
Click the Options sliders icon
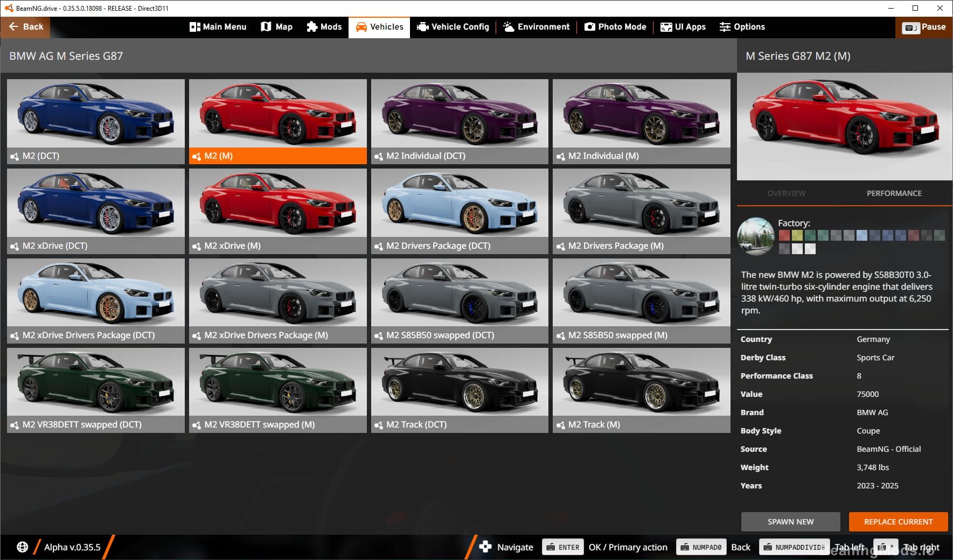click(725, 27)
